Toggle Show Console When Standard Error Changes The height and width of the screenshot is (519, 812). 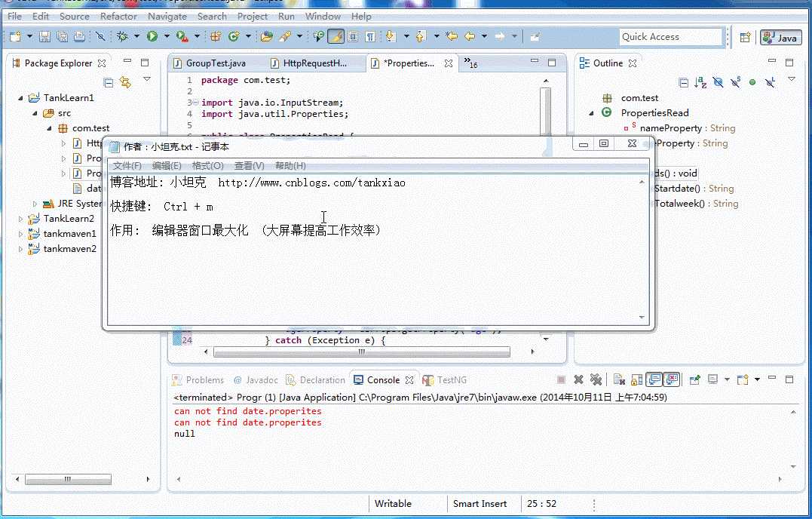(671, 379)
